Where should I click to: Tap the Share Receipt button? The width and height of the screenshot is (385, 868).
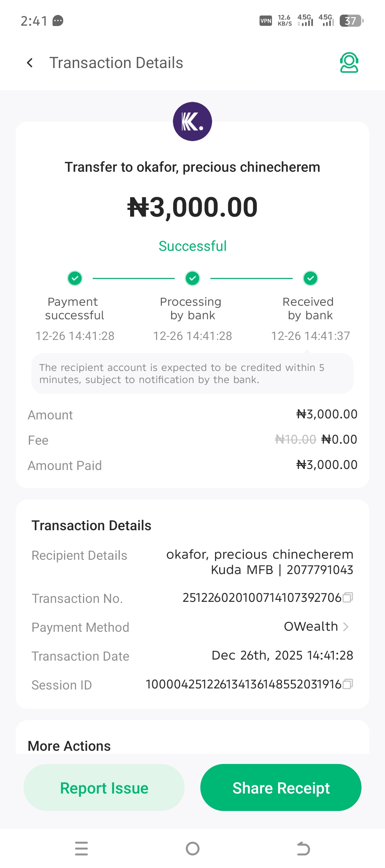281,788
